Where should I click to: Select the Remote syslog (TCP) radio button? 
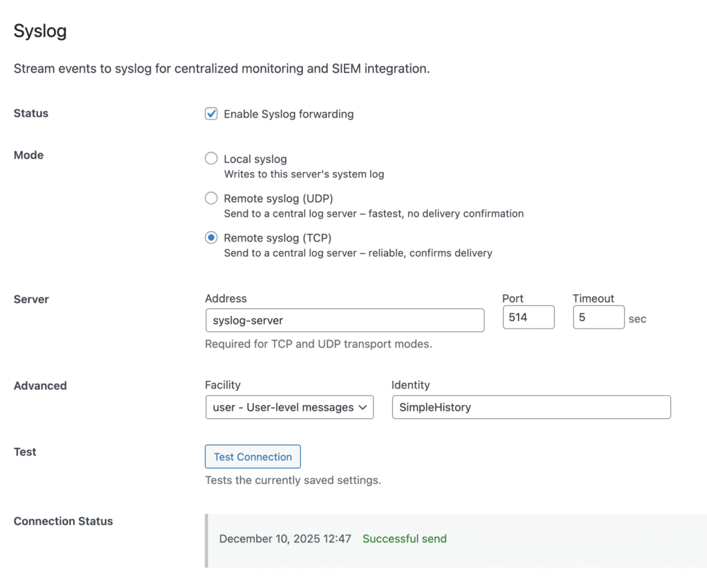pyautogui.click(x=211, y=238)
